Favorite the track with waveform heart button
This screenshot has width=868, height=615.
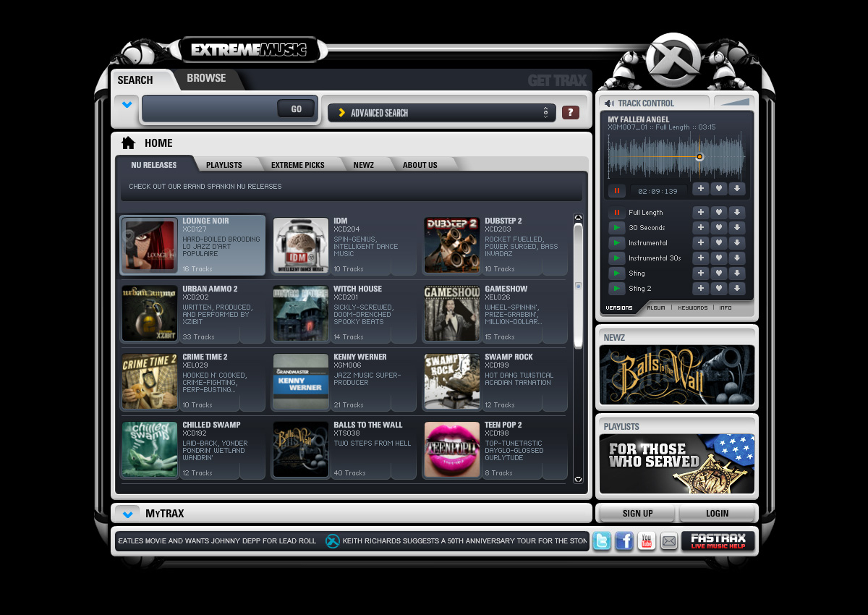[x=718, y=189]
